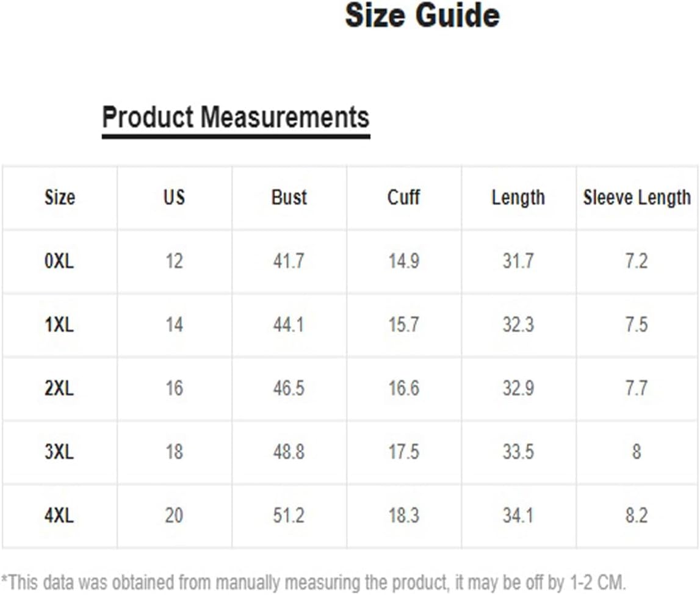Click the US size 16 cell
Image resolution: width=700 pixels, height=595 pixels.
(x=174, y=388)
